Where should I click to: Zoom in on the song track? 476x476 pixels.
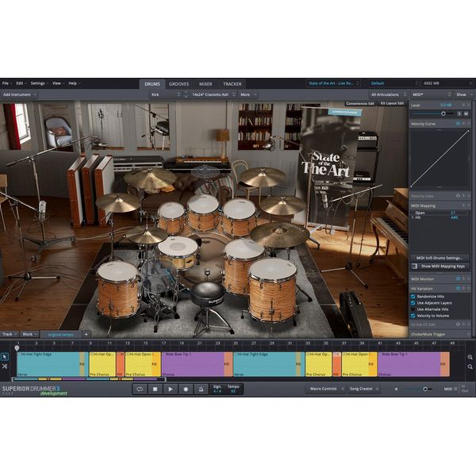coord(470,357)
